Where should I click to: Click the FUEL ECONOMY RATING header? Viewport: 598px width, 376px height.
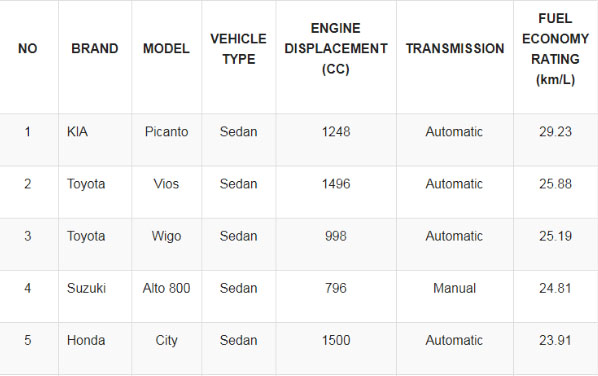pyautogui.click(x=555, y=49)
